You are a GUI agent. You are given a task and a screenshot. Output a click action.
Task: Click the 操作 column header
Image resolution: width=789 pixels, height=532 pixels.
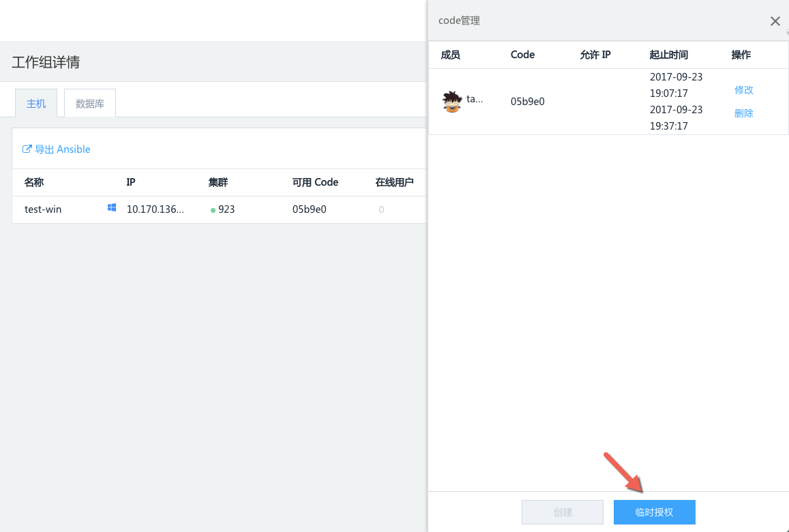(741, 55)
